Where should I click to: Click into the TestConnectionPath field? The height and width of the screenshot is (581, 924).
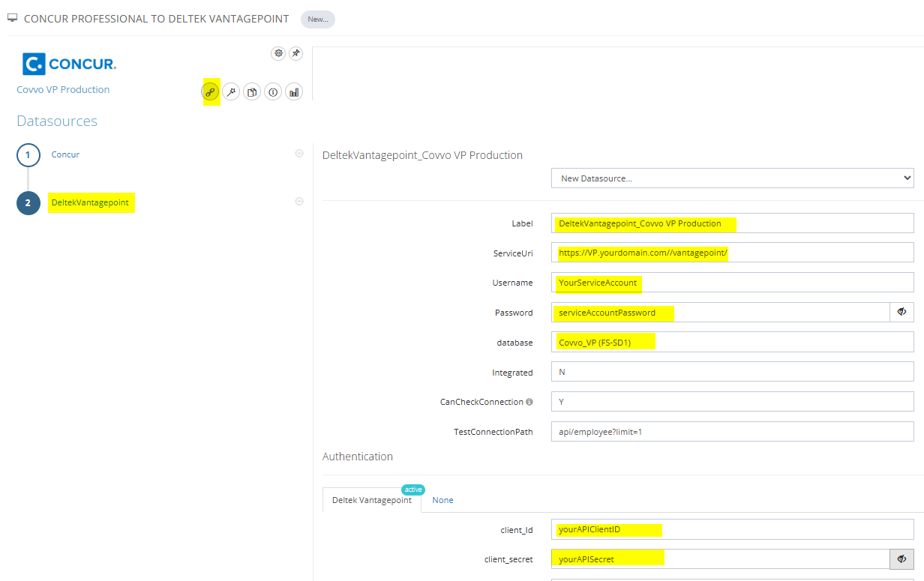733,432
